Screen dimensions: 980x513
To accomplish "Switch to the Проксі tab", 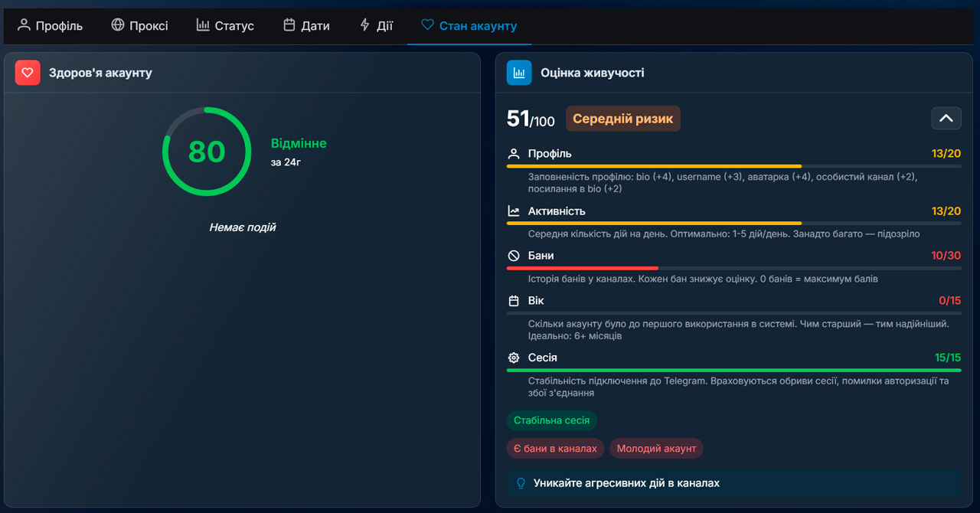I will click(x=139, y=26).
